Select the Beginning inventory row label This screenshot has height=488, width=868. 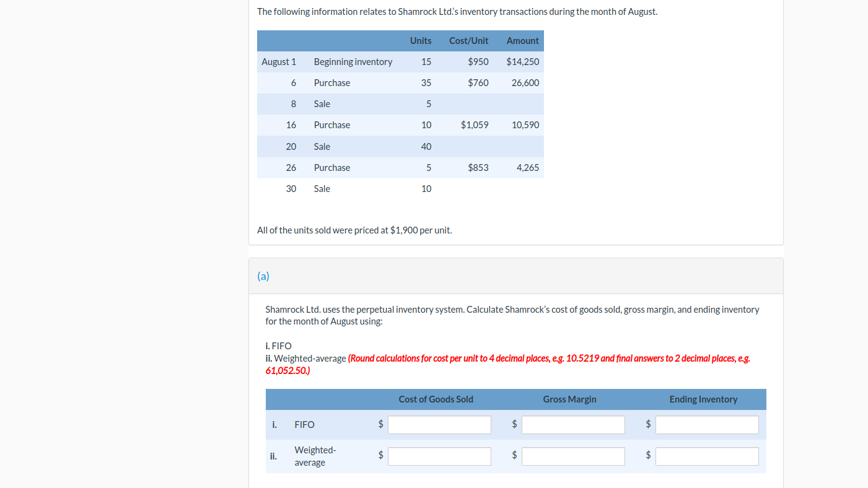(353, 62)
